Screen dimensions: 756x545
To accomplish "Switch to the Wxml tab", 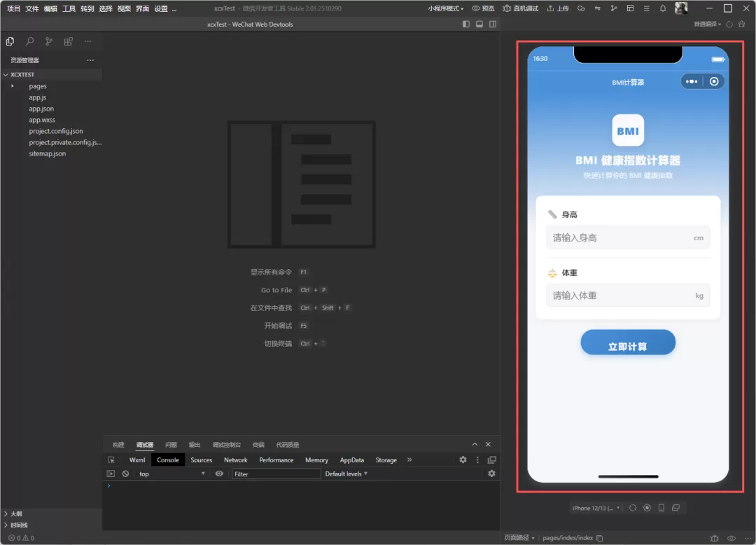I will point(137,460).
